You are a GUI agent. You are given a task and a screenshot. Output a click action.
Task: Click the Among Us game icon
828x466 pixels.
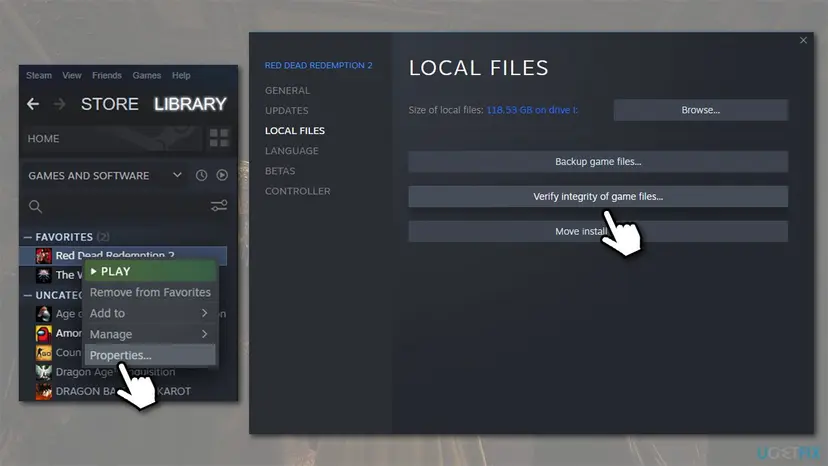pyautogui.click(x=44, y=333)
